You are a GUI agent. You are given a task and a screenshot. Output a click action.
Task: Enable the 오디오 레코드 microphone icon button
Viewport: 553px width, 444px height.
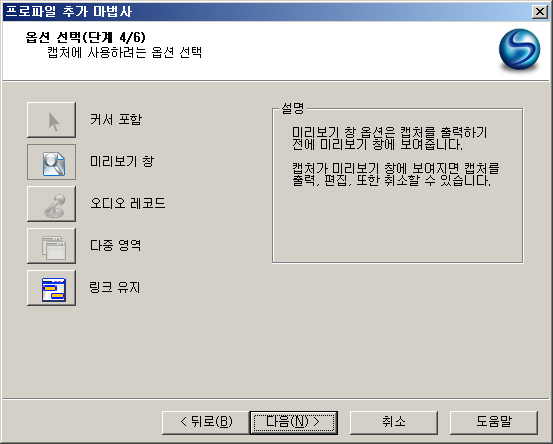[x=51, y=204]
